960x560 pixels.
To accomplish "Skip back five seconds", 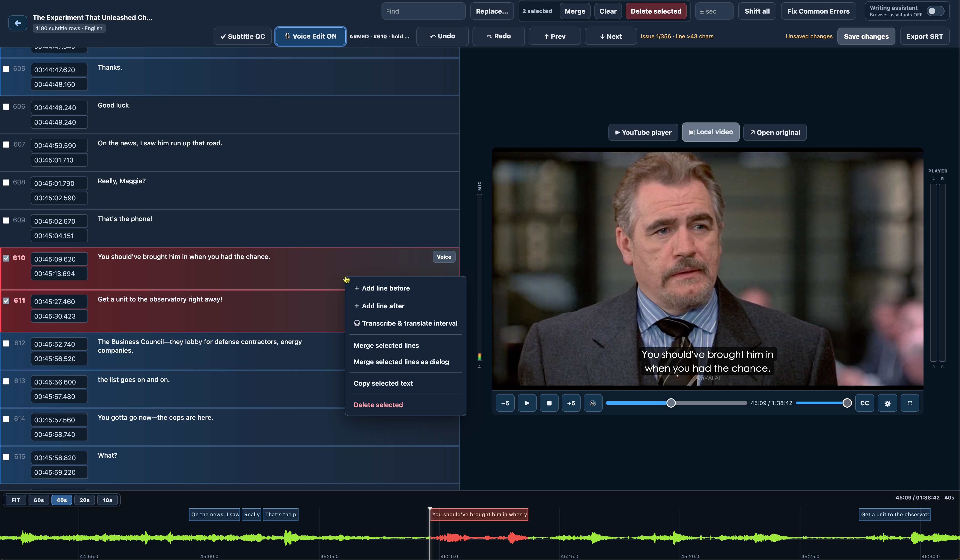I will pyautogui.click(x=505, y=403).
